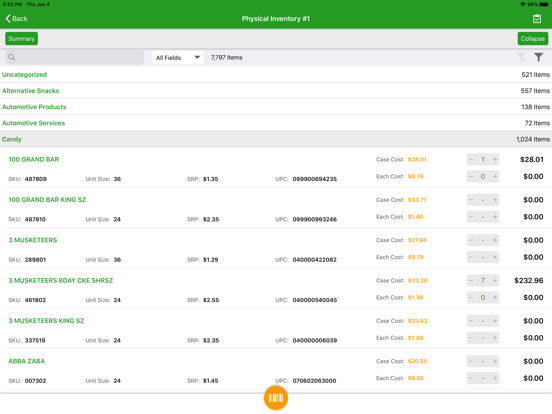Focus the inventory search field

74,57
